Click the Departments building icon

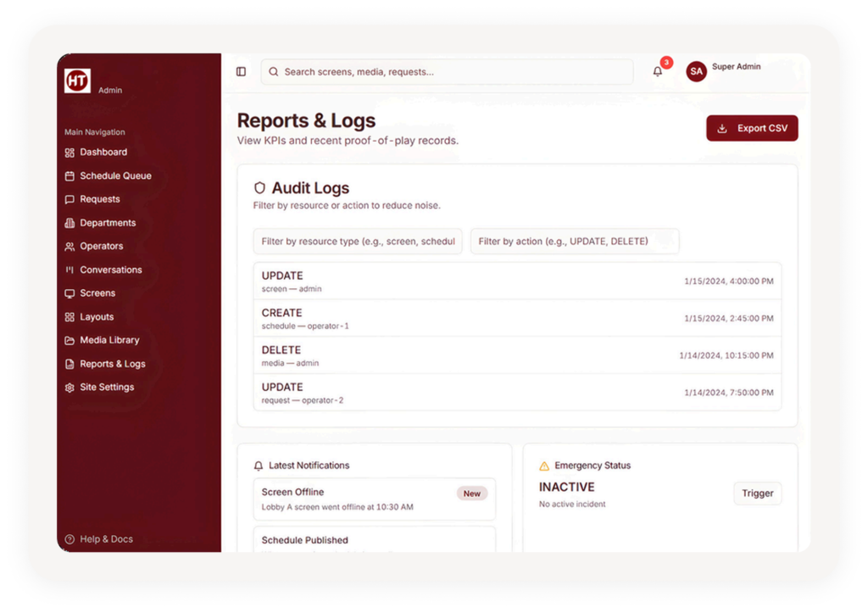(x=70, y=223)
